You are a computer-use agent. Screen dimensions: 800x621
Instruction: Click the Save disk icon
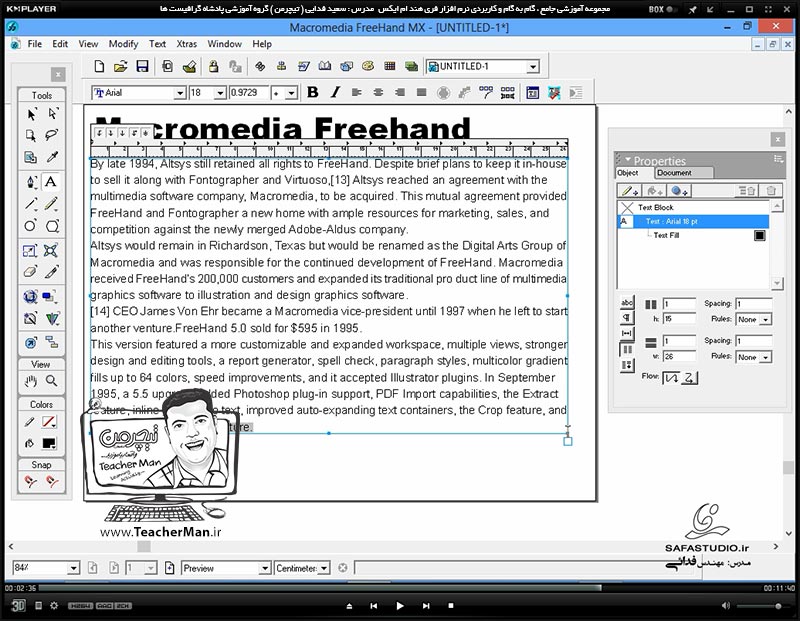142,66
